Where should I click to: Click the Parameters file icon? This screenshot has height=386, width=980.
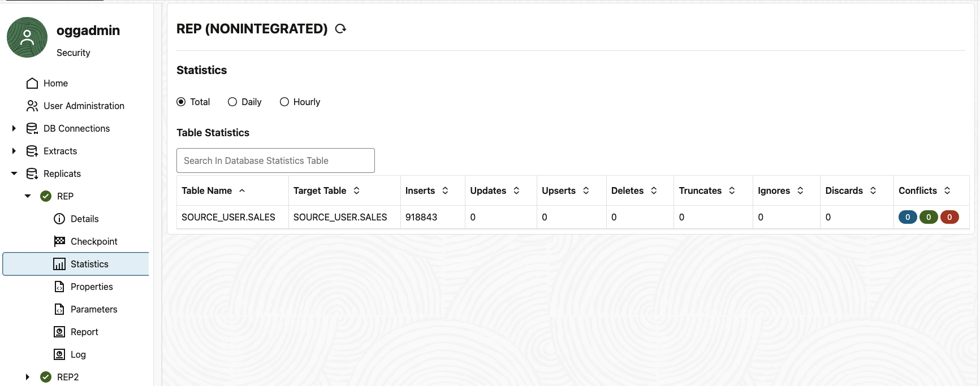(x=59, y=309)
